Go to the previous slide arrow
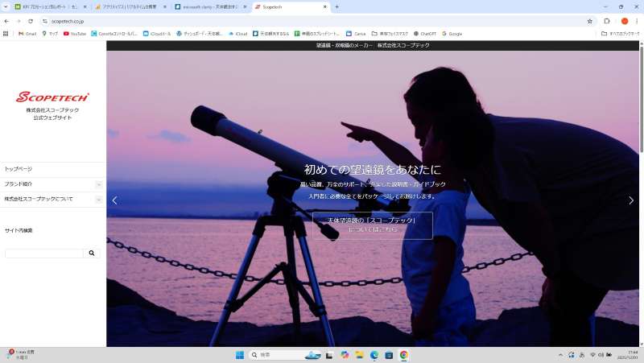Viewport: 644px width, 363px height. click(x=114, y=200)
